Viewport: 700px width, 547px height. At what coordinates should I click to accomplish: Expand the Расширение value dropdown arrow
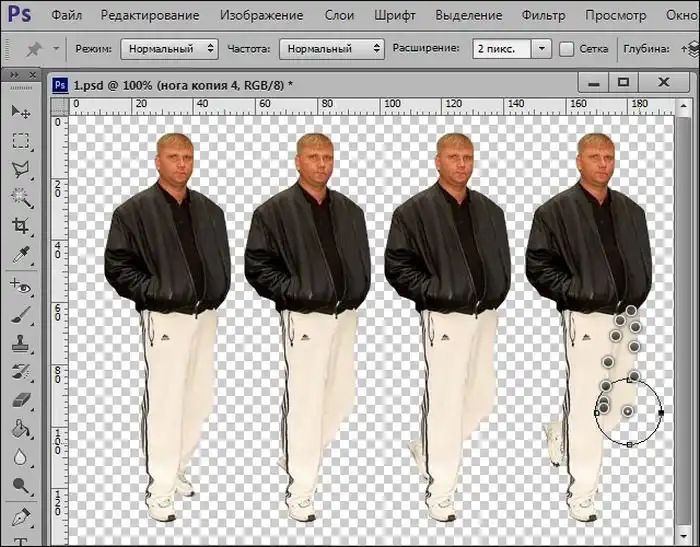point(541,48)
